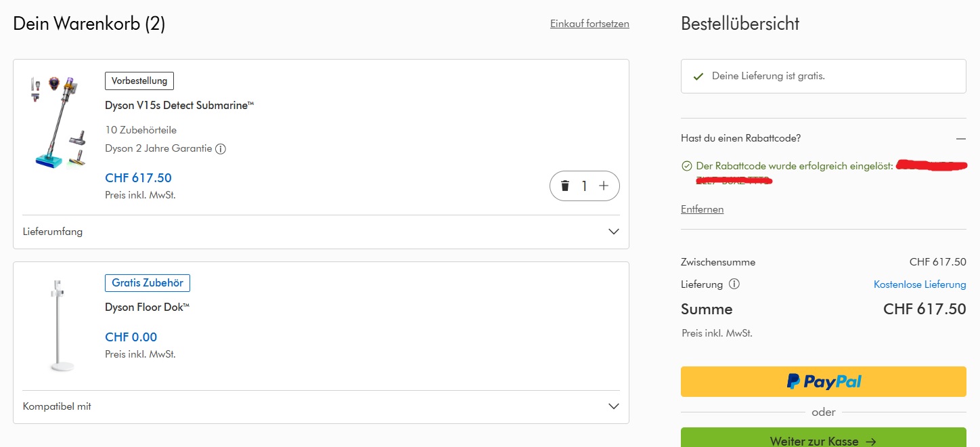
Task: Click the trash icon to remove the vacuum
Action: point(565,186)
